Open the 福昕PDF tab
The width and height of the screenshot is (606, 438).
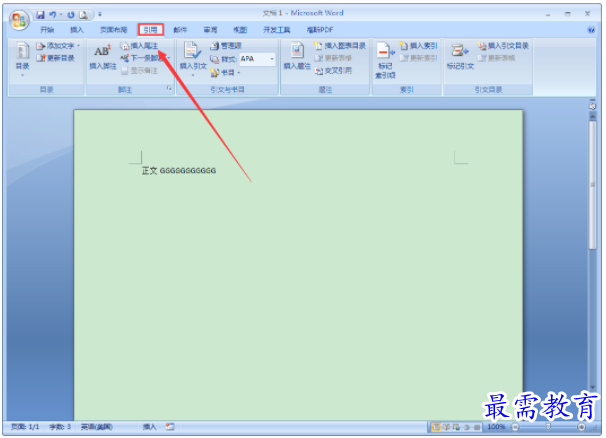(320, 30)
